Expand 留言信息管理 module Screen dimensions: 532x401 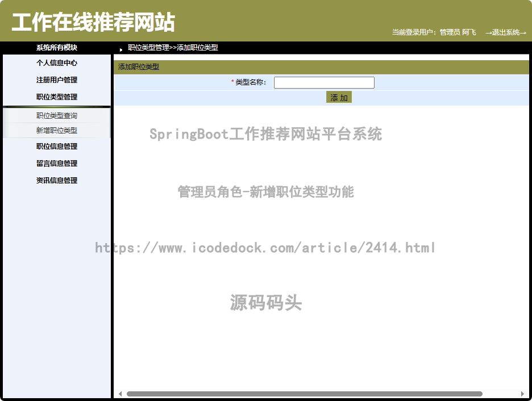(x=57, y=164)
